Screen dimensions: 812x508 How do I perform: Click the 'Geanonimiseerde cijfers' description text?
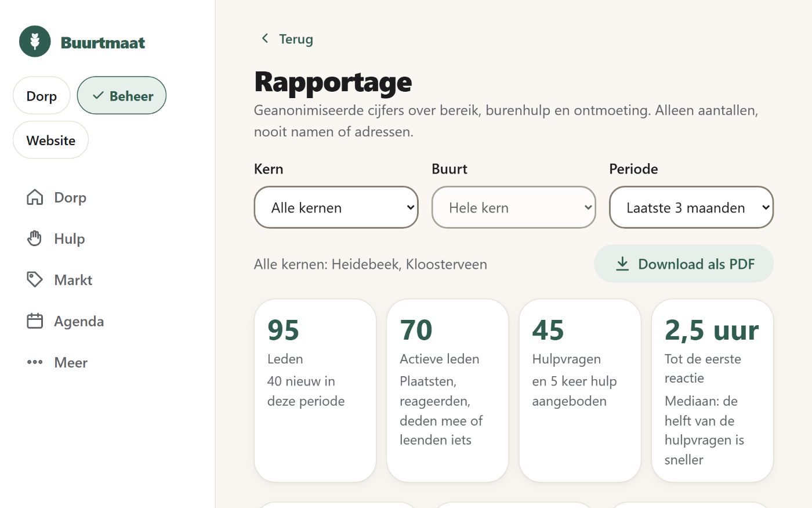(x=506, y=121)
